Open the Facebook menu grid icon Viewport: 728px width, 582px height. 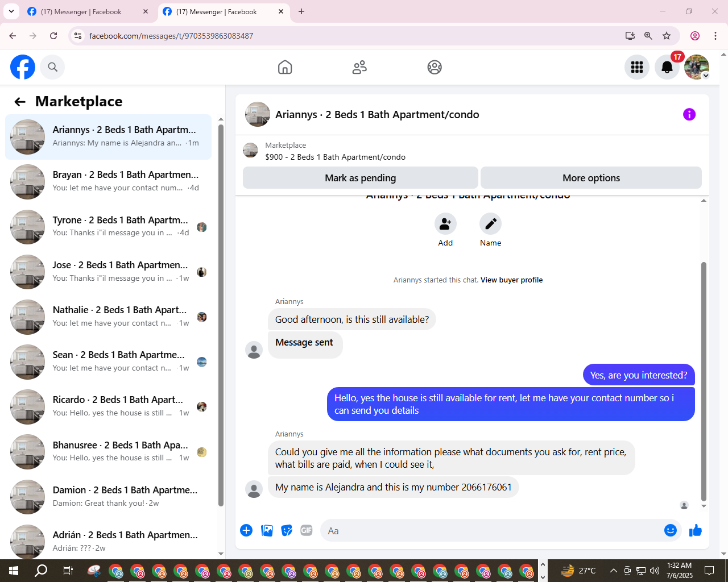tap(637, 67)
